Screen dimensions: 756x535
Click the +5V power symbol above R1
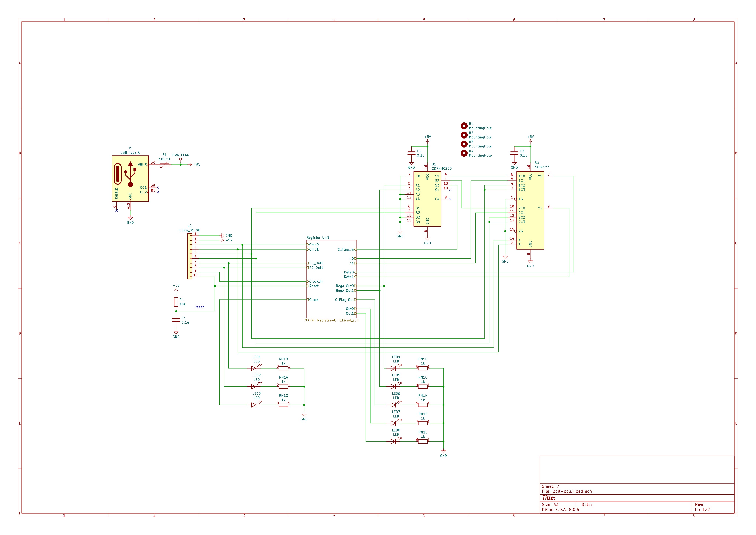(176, 288)
